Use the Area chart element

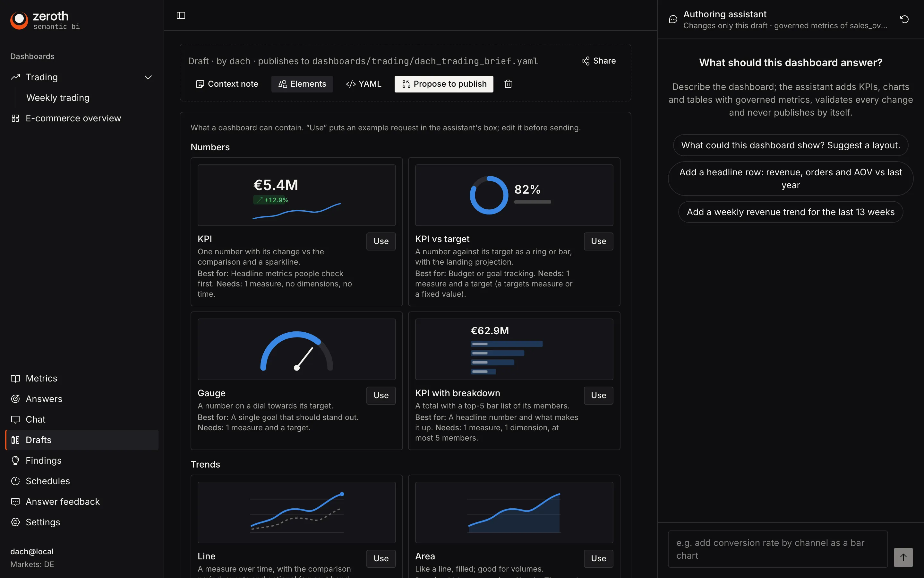pyautogui.click(x=598, y=558)
